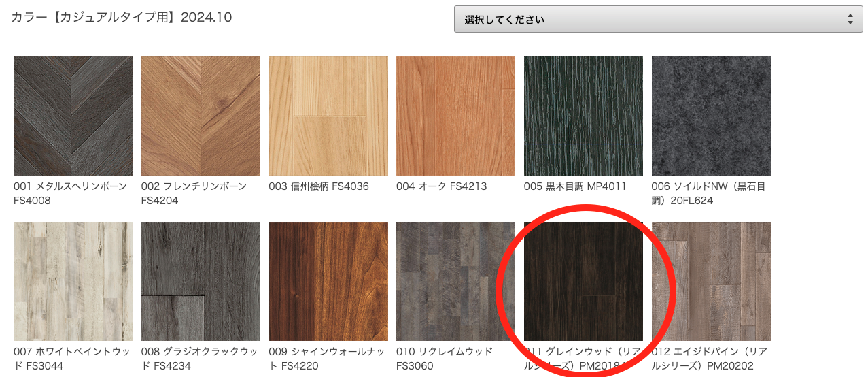Click the dropdown's up-down arrow indicator
Image resolution: width=868 pixels, height=377 pixels.
coord(850,20)
